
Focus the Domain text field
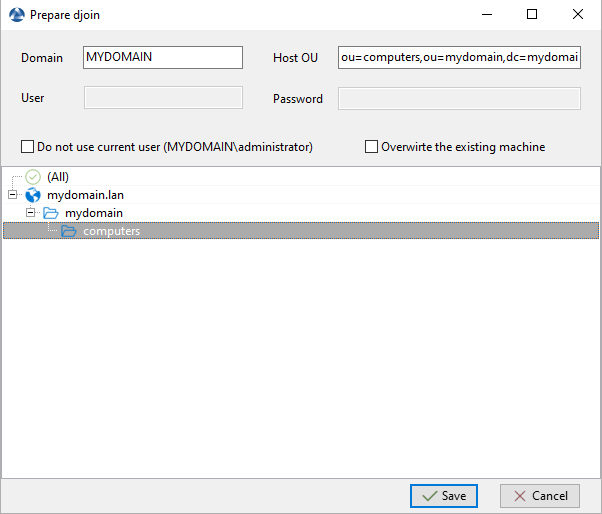click(163, 58)
